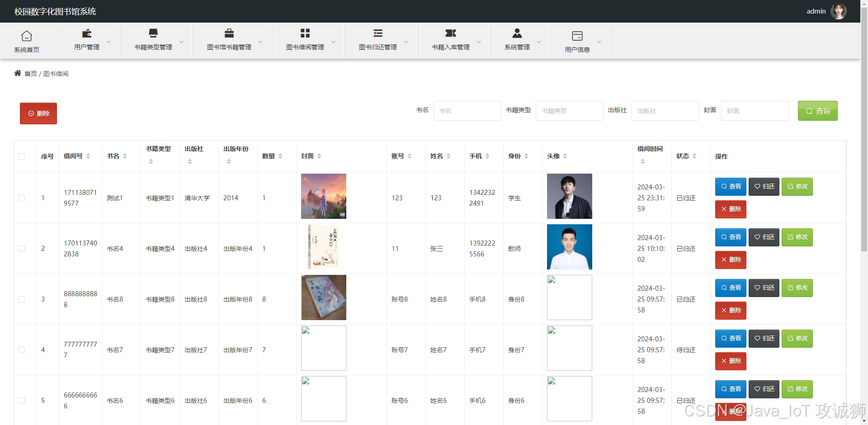Screen dimensions: 868x425
Task: Click green 查询 search button
Action: [x=818, y=111]
